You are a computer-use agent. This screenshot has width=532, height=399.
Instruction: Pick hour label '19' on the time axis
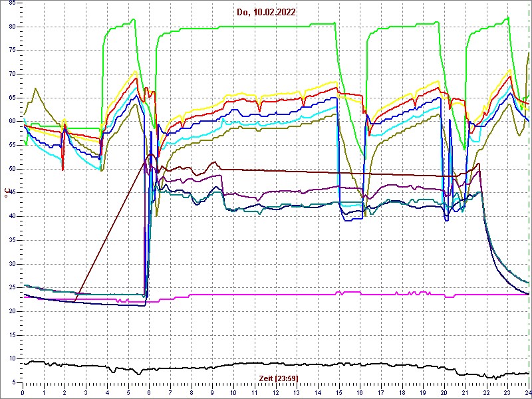423,392
